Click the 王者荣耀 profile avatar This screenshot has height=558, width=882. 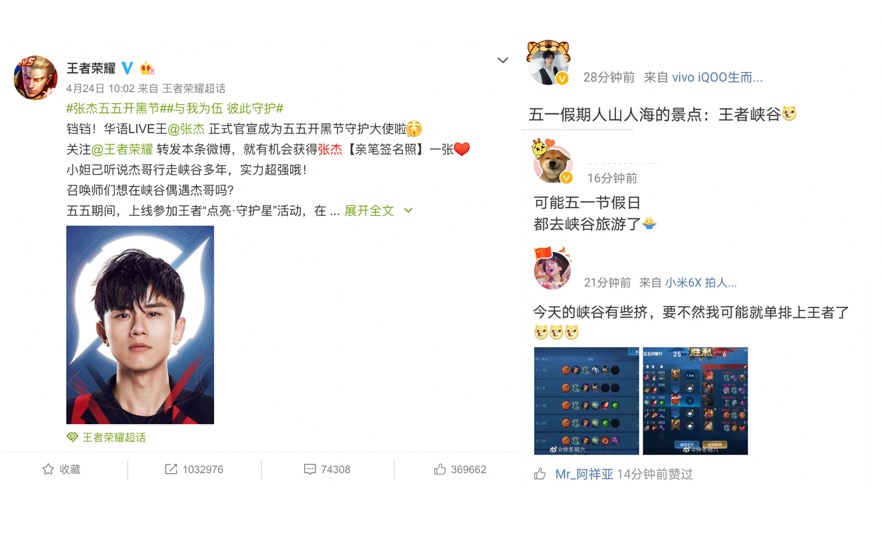coord(35,78)
